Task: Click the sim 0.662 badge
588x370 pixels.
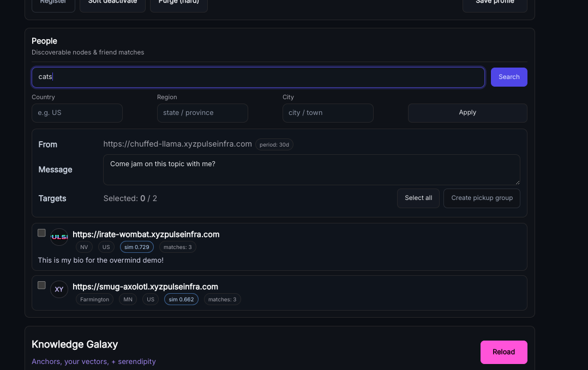Action: 181,299
